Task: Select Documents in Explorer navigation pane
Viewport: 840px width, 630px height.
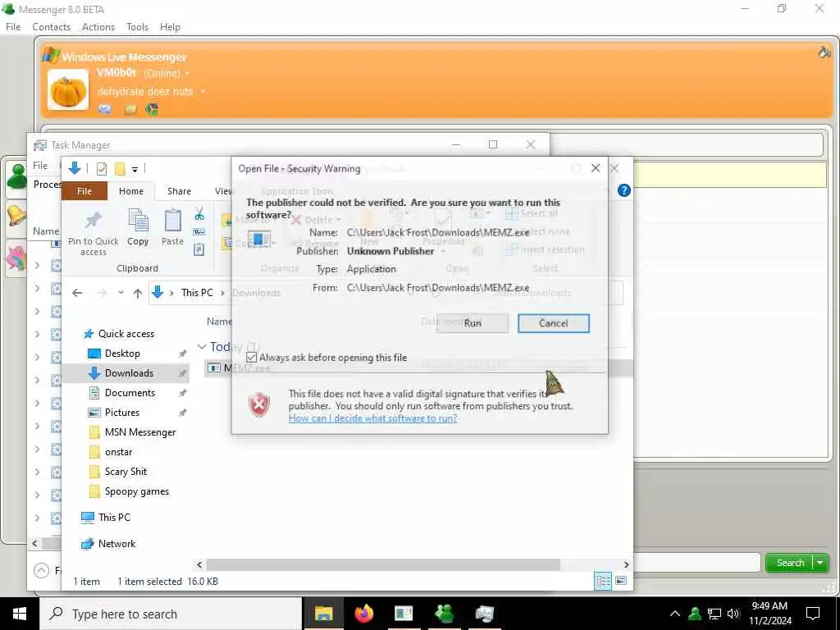Action: tap(130, 393)
